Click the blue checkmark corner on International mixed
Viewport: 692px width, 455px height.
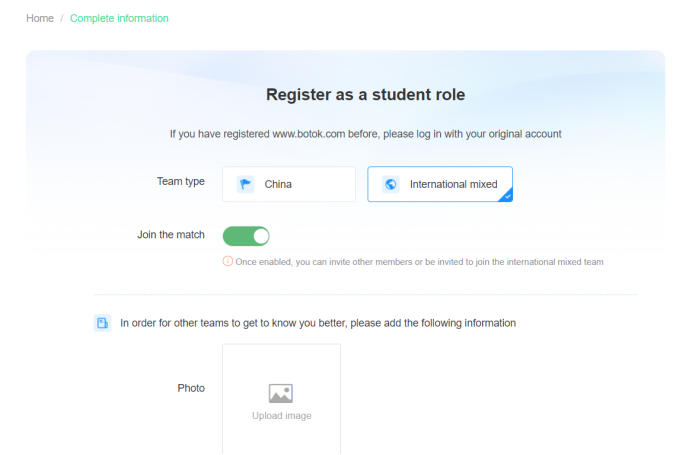(x=507, y=196)
